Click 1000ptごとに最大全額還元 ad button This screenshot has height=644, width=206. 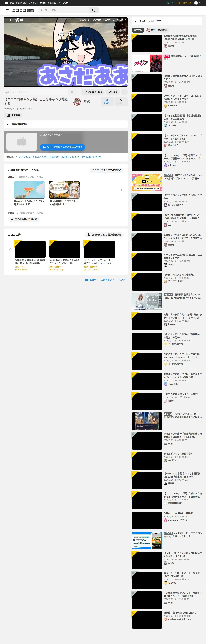(104, 235)
